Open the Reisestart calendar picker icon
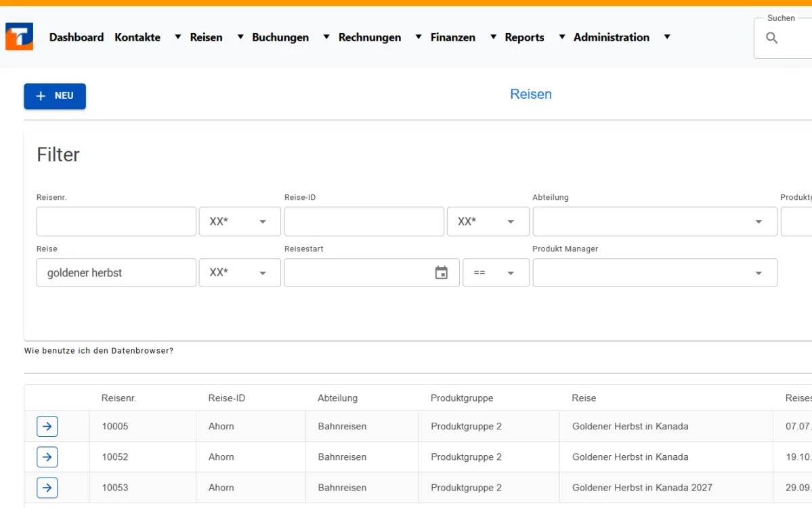 point(441,273)
